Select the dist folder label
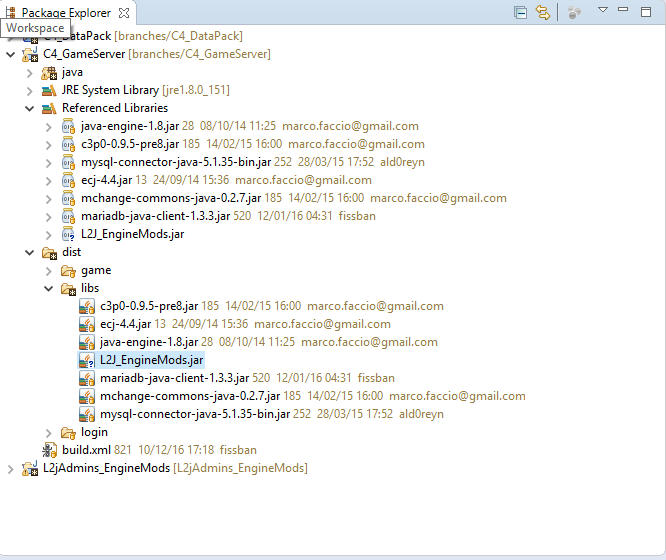The height and width of the screenshot is (560, 666). pyautogui.click(x=71, y=252)
